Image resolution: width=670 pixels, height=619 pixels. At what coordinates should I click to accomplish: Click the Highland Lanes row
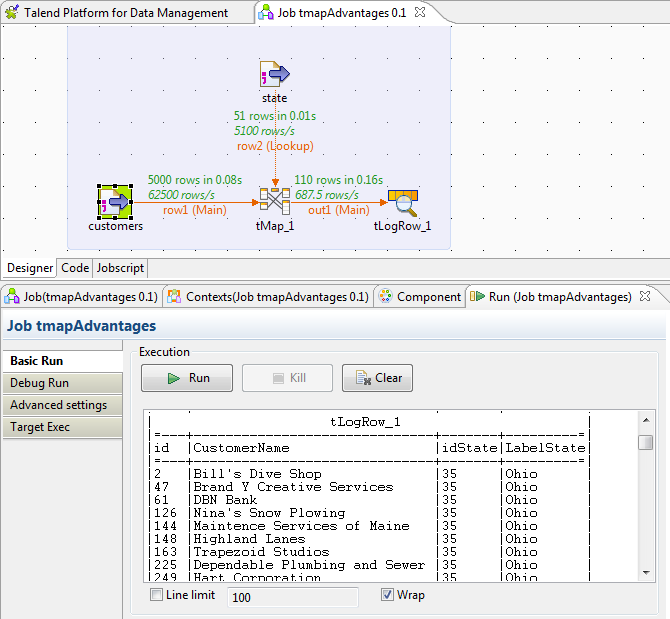(369, 539)
